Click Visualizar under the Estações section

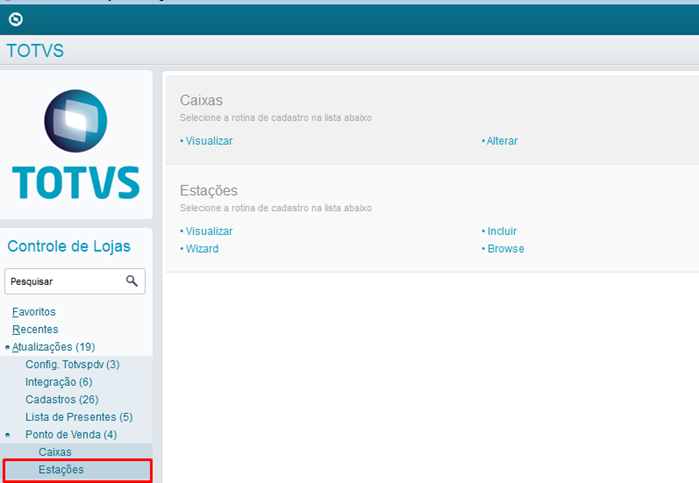tap(209, 231)
